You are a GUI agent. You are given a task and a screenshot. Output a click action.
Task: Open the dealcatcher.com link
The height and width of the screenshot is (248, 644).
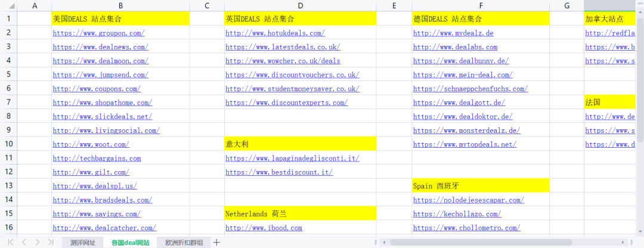click(104, 228)
